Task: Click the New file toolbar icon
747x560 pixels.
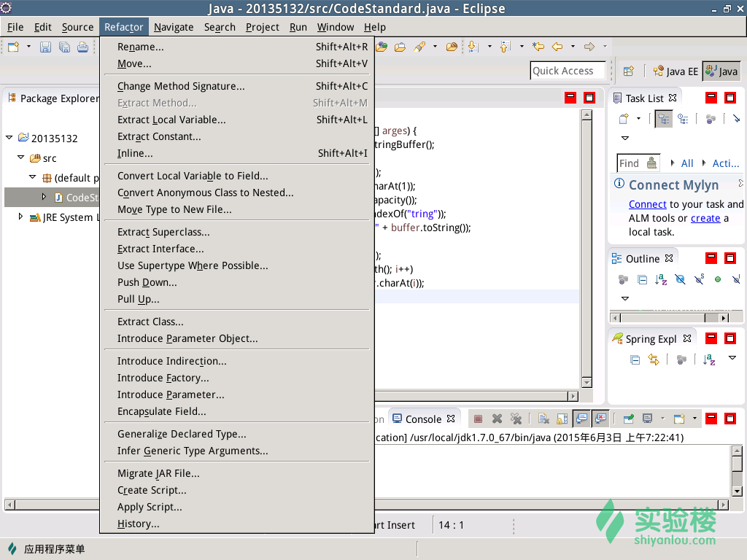Action: (x=13, y=47)
